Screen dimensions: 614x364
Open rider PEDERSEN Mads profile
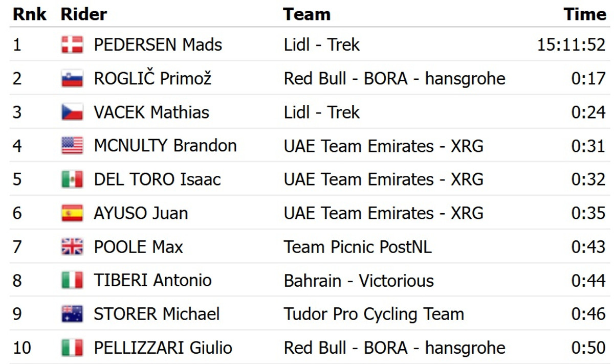(158, 45)
